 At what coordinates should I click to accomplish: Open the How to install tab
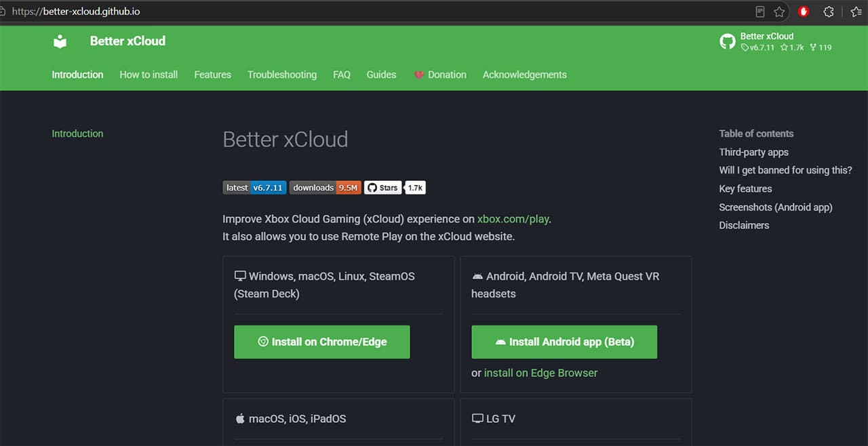tap(149, 75)
